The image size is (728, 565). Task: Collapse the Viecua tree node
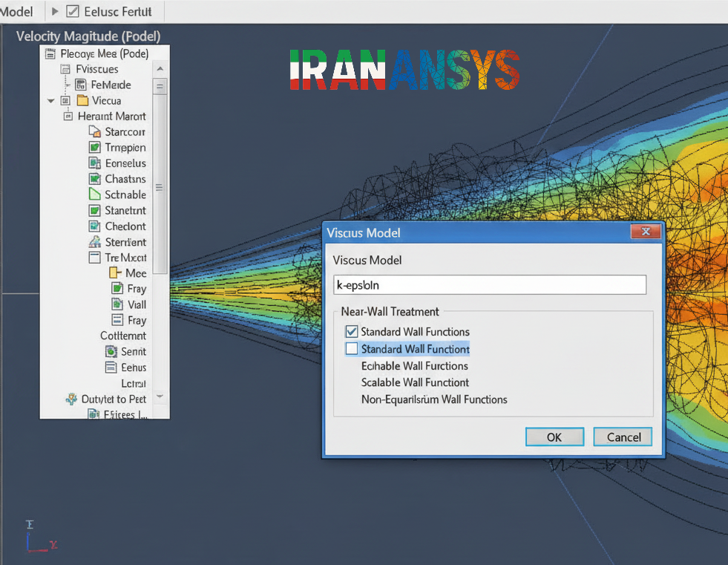(50, 101)
